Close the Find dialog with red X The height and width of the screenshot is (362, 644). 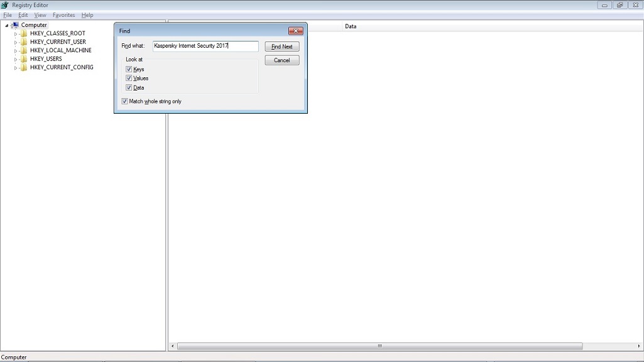[296, 31]
